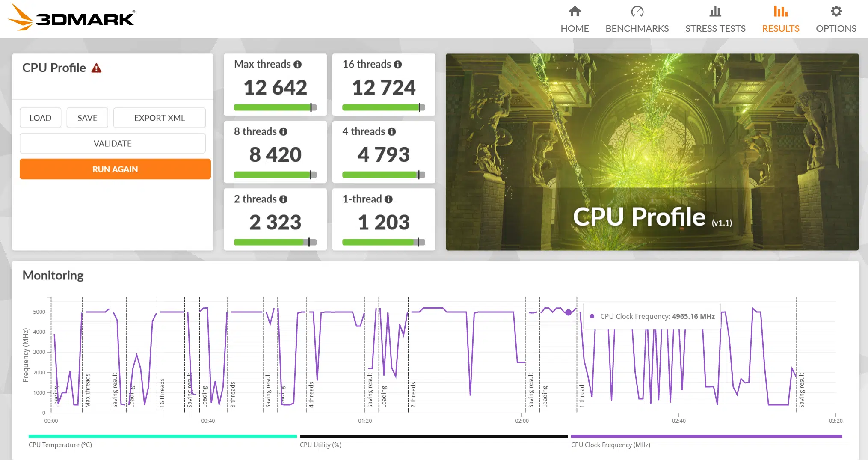Image resolution: width=868 pixels, height=460 pixels.
Task: Click the 8 threads score 8 420
Action: pos(275,155)
